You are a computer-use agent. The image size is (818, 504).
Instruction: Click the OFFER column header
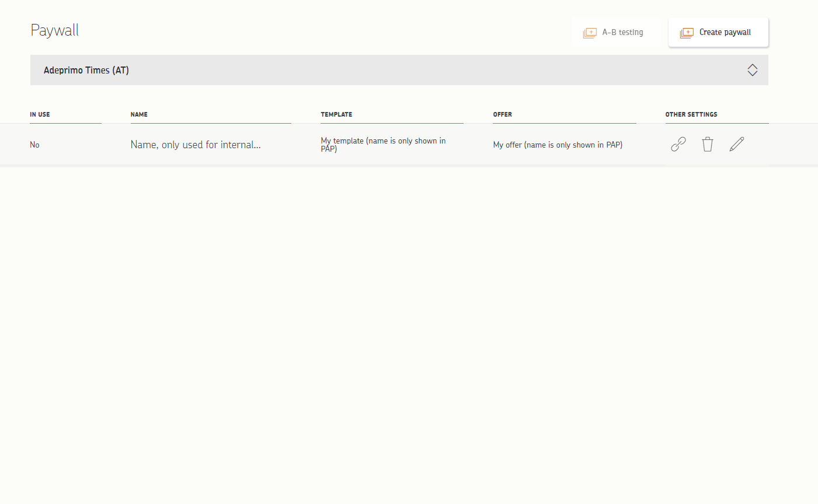pos(502,114)
